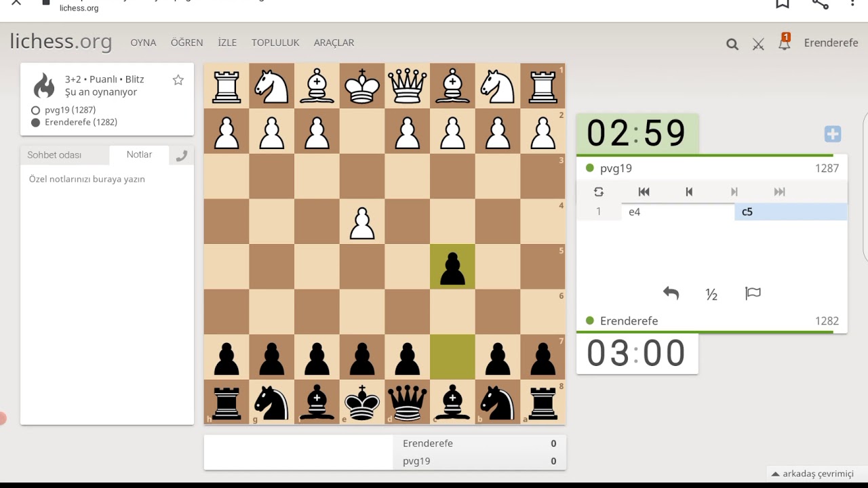Screen dimensions: 868x488
Task: Open the ÖĞREN menu
Action: coord(186,43)
